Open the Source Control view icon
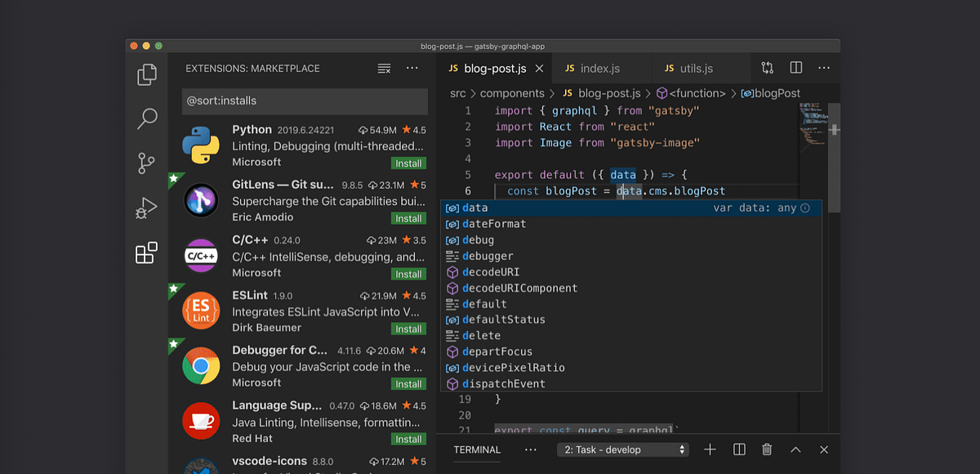Image resolution: width=980 pixels, height=474 pixels. (x=146, y=163)
